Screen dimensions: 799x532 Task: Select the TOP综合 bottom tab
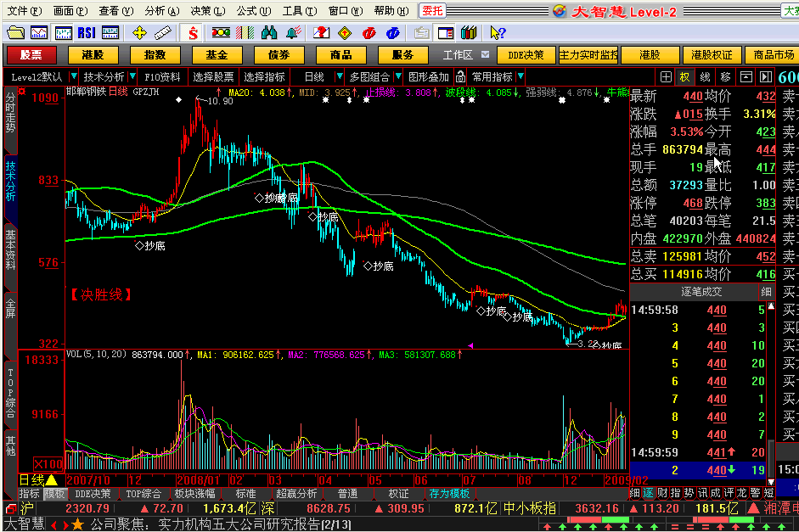[143, 493]
